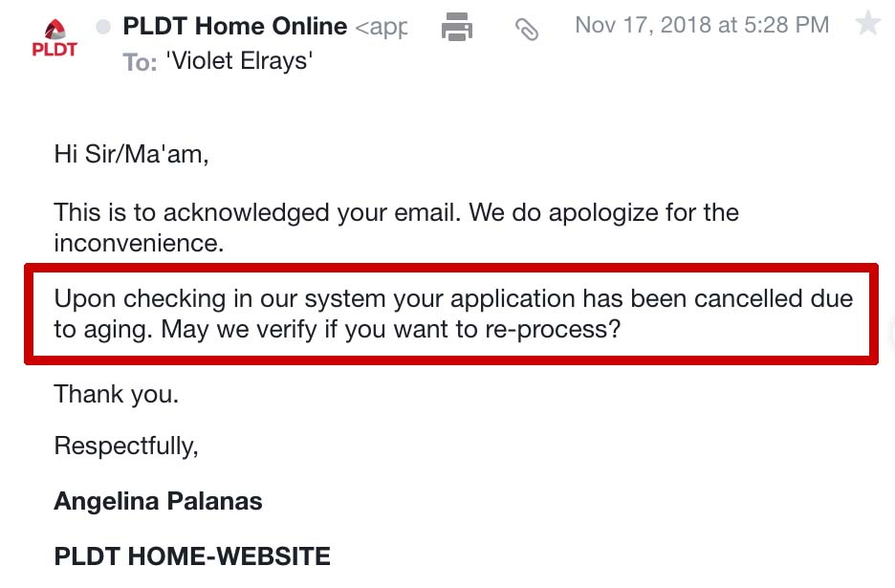This screenshot has height=588, width=895.
Task: Star this email from PLDT Home Online
Action: click(867, 24)
